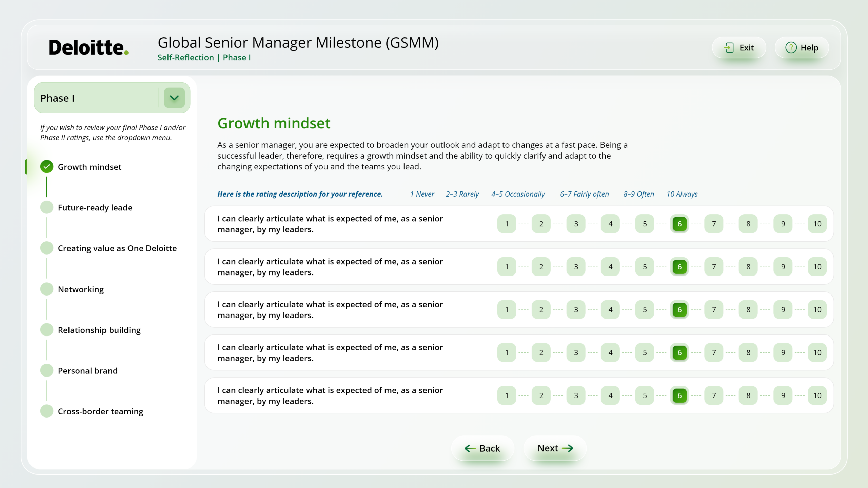Image resolution: width=868 pixels, height=488 pixels.
Task: Click the Exit door icon
Action: point(729,48)
